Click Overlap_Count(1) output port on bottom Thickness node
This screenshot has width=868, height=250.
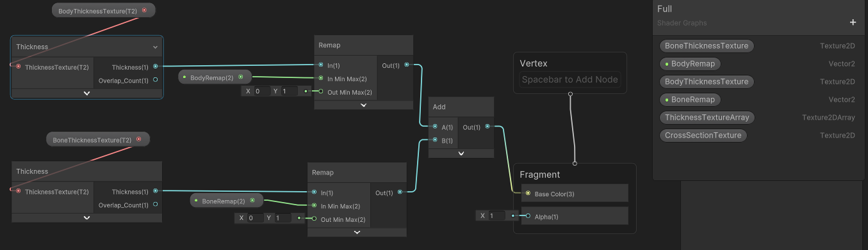tap(156, 205)
